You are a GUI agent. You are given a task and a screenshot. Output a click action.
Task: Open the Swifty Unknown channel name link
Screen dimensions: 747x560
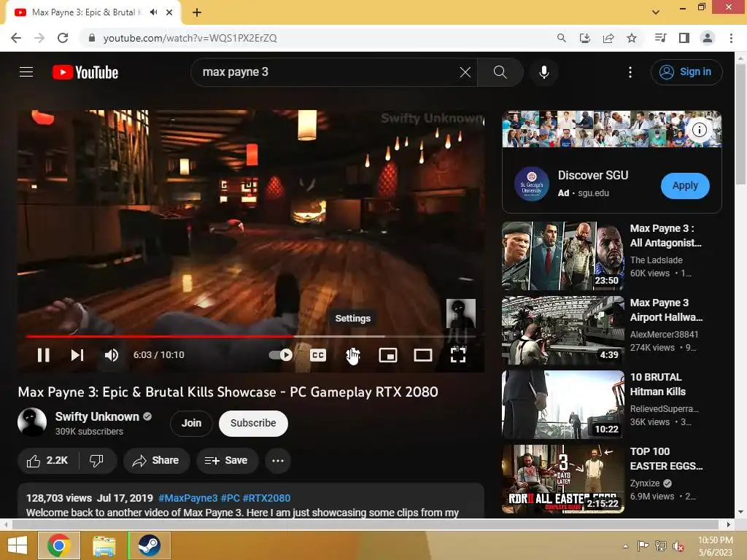pos(97,416)
